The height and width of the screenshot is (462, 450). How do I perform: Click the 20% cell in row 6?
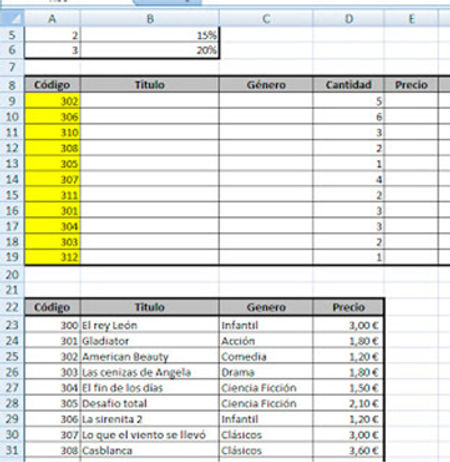point(150,50)
